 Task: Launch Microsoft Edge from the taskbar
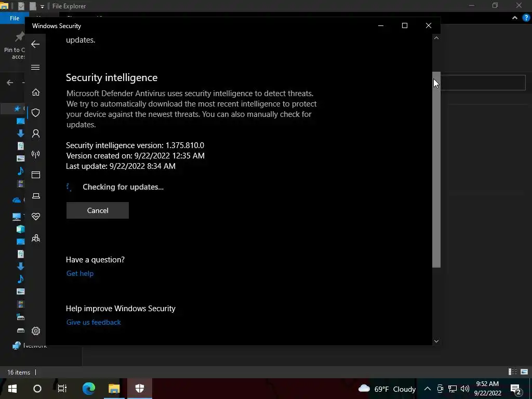click(89, 389)
